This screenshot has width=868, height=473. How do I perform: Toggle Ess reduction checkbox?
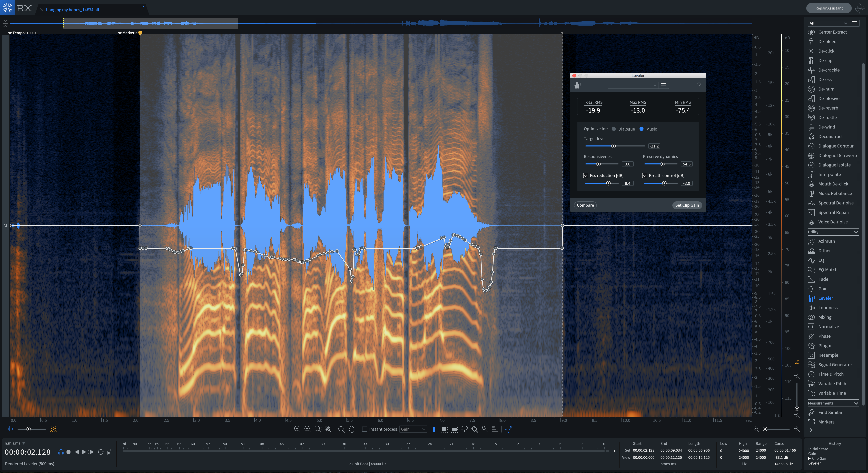click(x=586, y=175)
